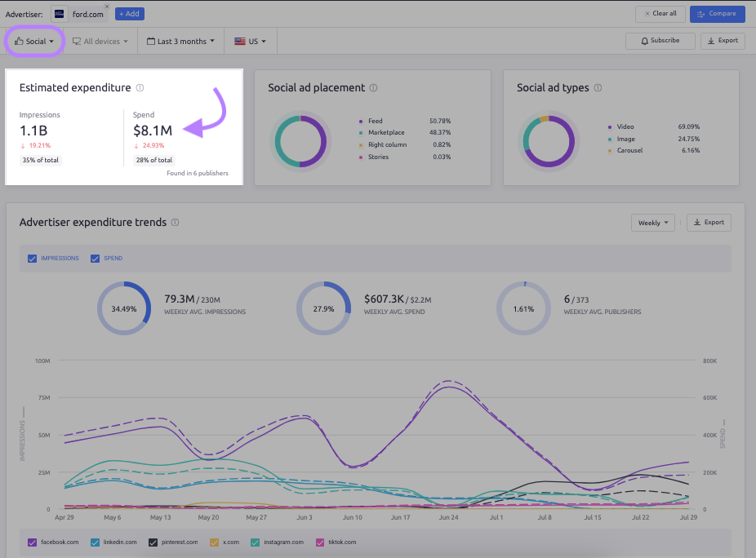Click the info icon next to Social ad types
Screen dimensions: 756x558
click(599, 87)
